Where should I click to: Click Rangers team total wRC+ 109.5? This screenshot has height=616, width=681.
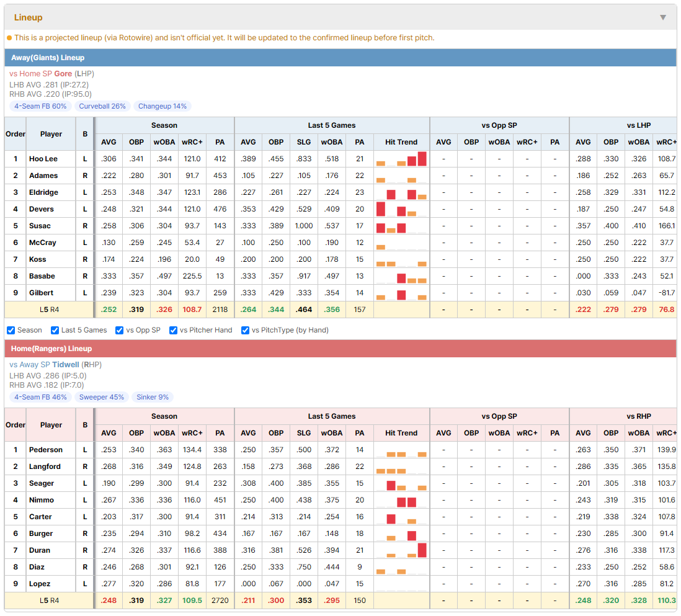192,600
